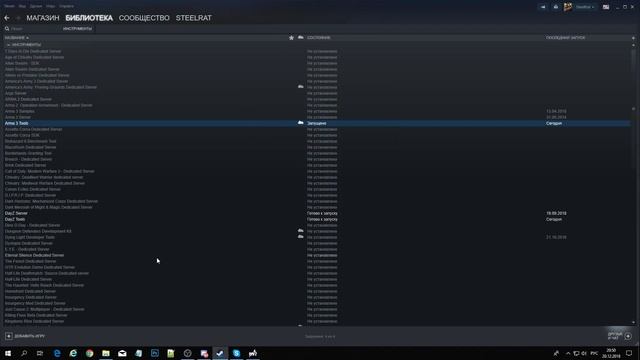Click cloud icon on Arma 3 Tools row
Screen dimensions: 640x360
(300, 123)
